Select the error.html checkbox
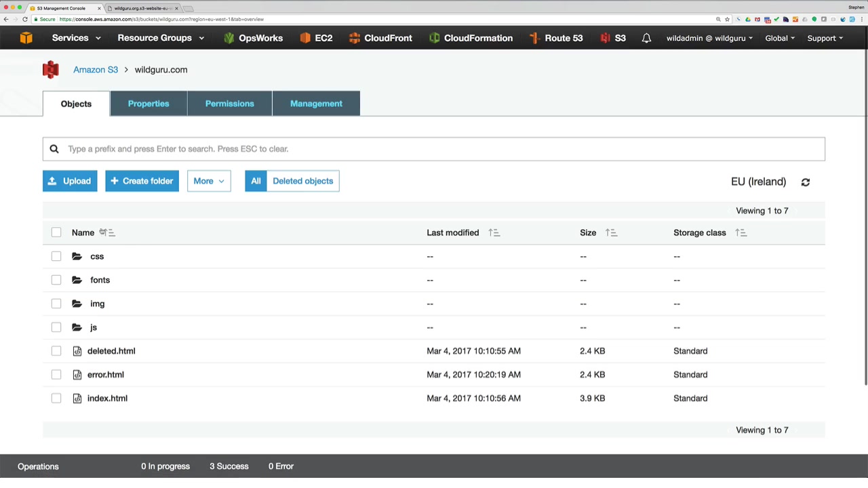Image resolution: width=868 pixels, height=488 pixels. coord(56,375)
